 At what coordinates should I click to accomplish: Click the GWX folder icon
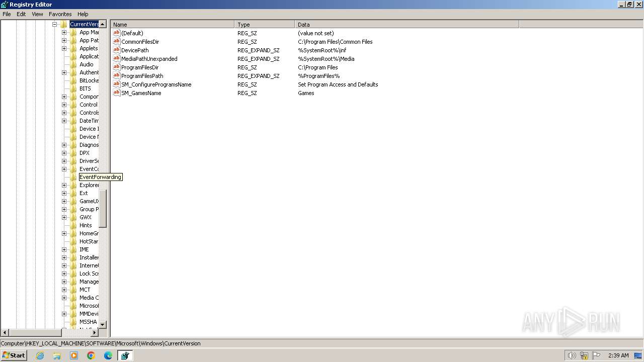coord(73,217)
